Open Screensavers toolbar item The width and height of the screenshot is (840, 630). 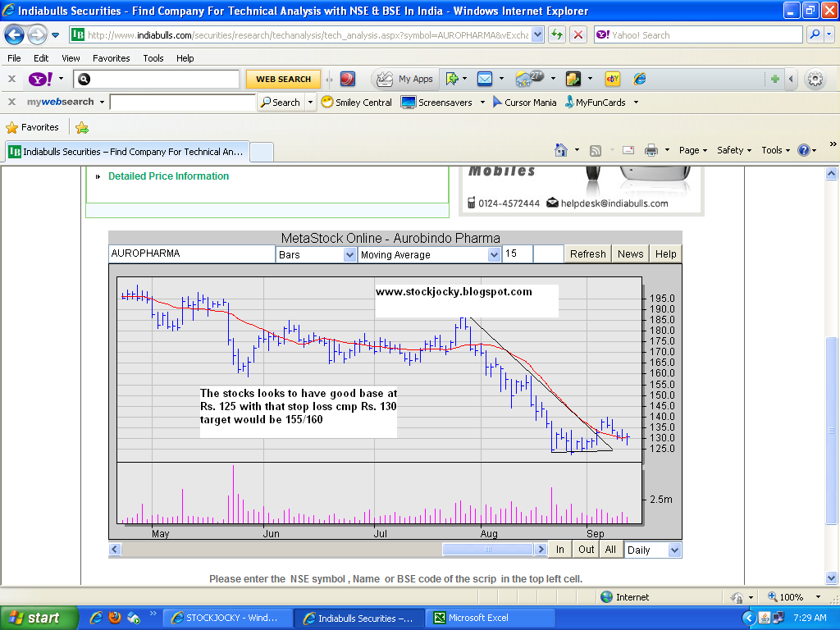437,102
